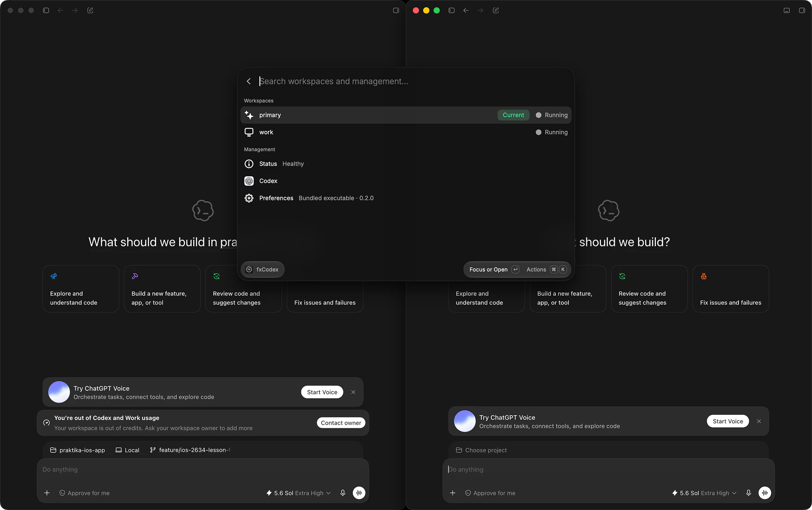Start a new chat in the left window

pyautogui.click(x=90, y=10)
